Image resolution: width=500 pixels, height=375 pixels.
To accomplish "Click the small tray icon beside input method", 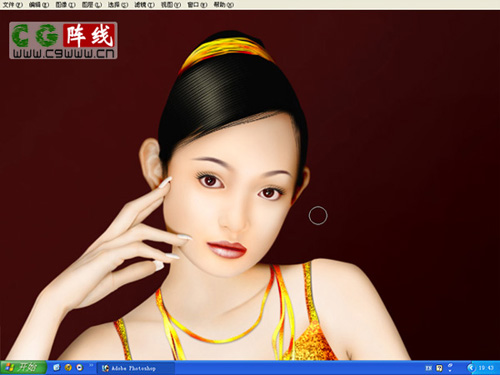I will (x=450, y=367).
